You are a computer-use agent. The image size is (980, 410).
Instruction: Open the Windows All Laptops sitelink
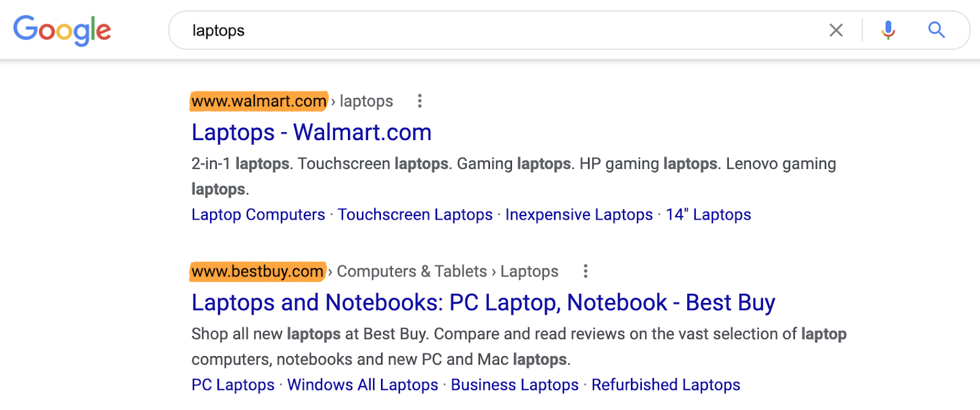coord(363,385)
